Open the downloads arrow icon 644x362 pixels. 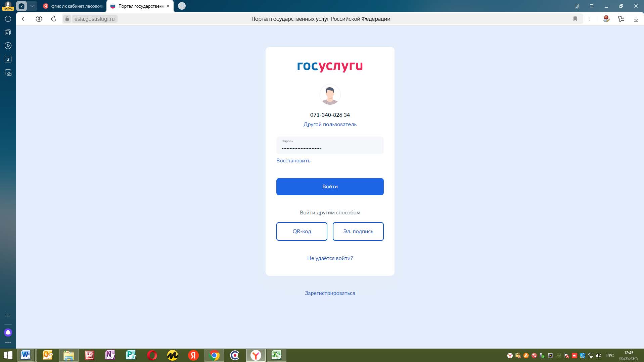[x=636, y=19]
